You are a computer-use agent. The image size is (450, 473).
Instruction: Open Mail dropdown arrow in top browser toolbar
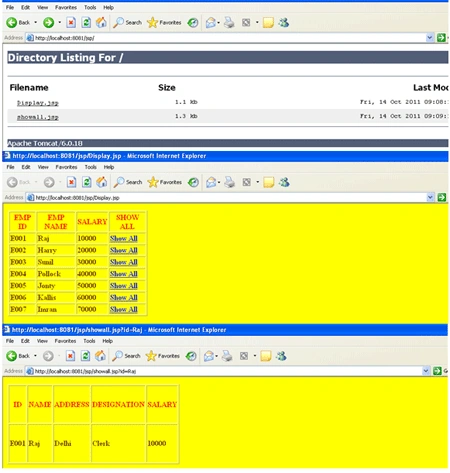(218, 23)
